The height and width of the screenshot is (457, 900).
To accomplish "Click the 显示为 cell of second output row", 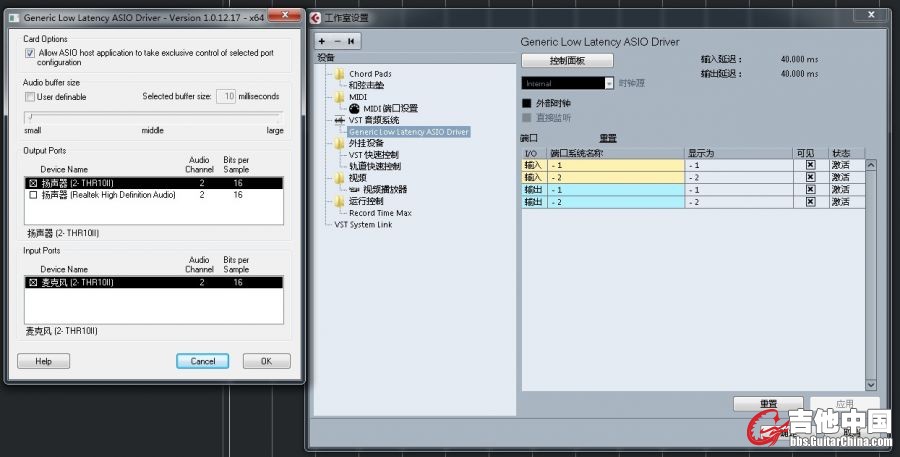I will tap(739, 202).
